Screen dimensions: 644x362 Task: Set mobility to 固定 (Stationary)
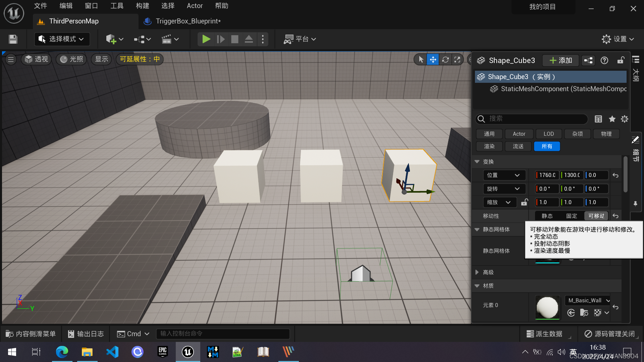point(572,216)
